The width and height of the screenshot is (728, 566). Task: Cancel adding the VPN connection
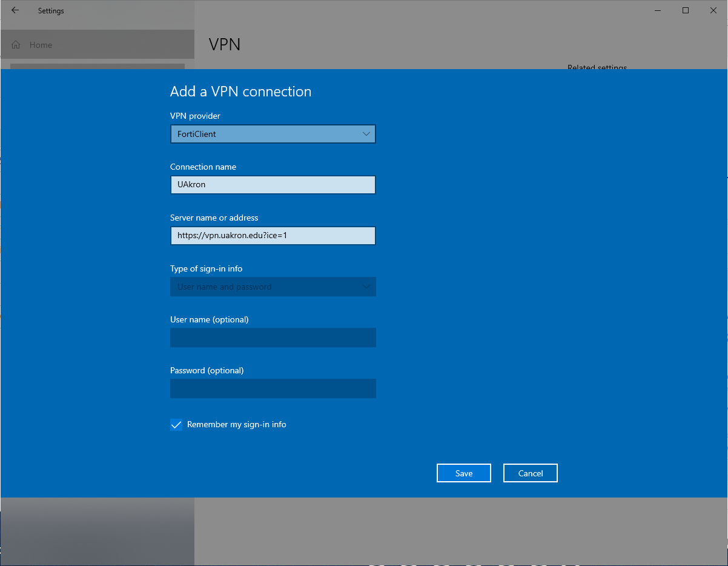[x=531, y=473]
